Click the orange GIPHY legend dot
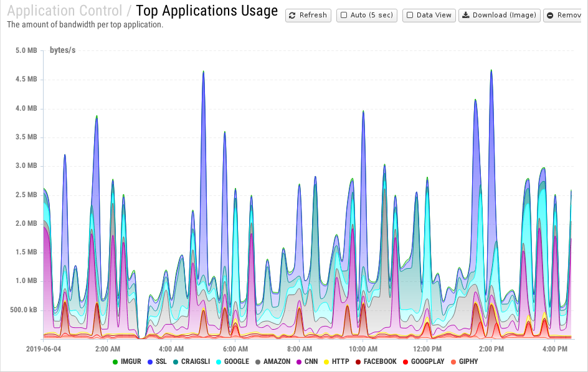Screen dimensions: 588x372 click(453, 361)
